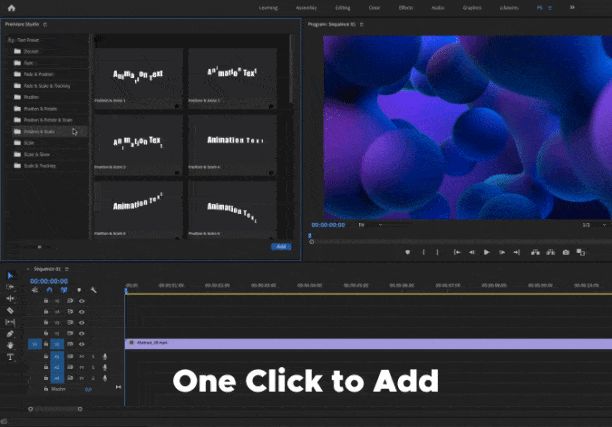The height and width of the screenshot is (427, 612).
Task: Open the Position & Scale preset folder
Action: pyautogui.click(x=40, y=131)
